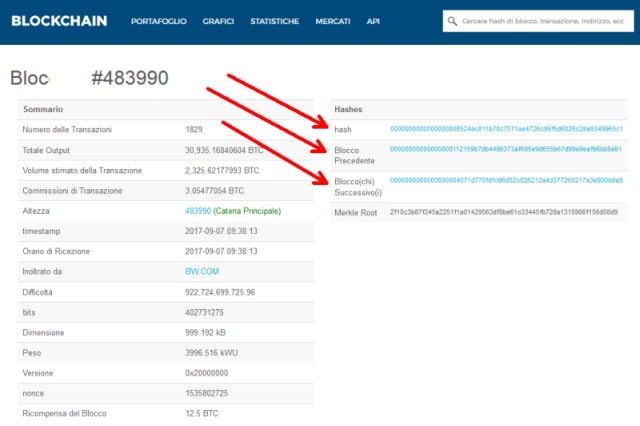Click the 1829 transactions count value

[195, 129]
